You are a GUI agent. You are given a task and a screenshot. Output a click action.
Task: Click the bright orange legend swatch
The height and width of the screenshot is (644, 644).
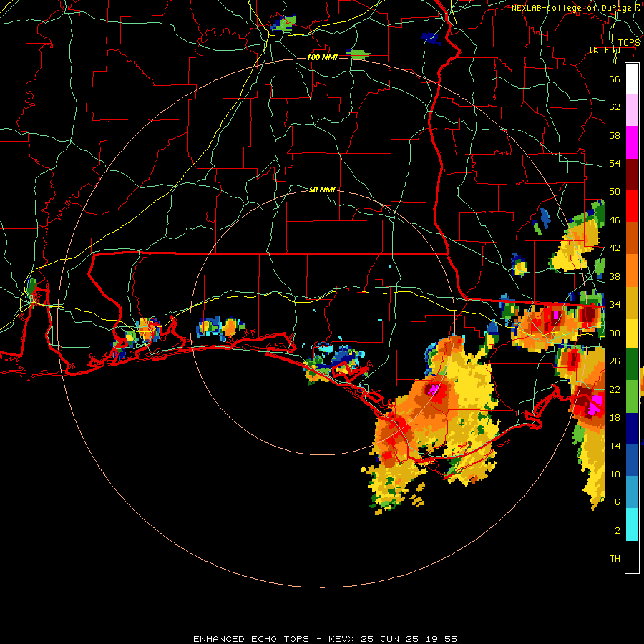point(632,270)
